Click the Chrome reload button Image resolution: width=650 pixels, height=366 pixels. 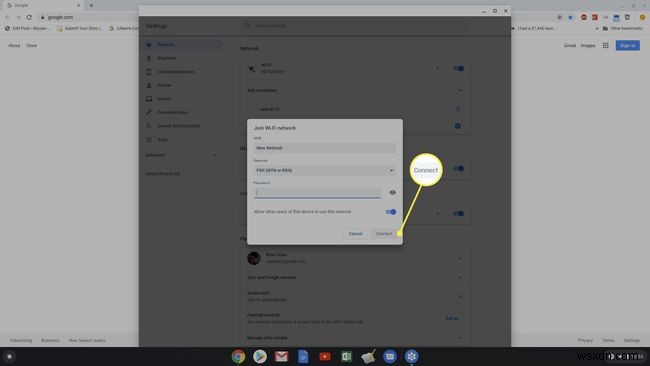29,17
